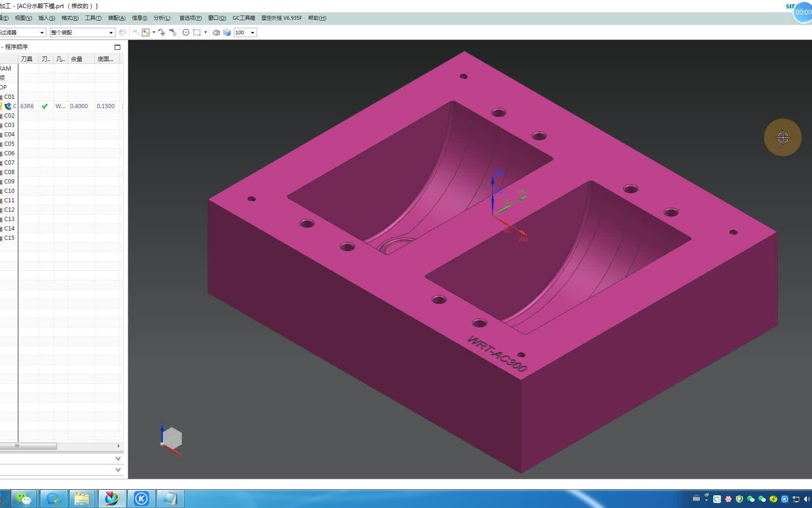This screenshot has height=508, width=812.
Task: Open WeChat from the taskbar
Action: pyautogui.click(x=23, y=499)
